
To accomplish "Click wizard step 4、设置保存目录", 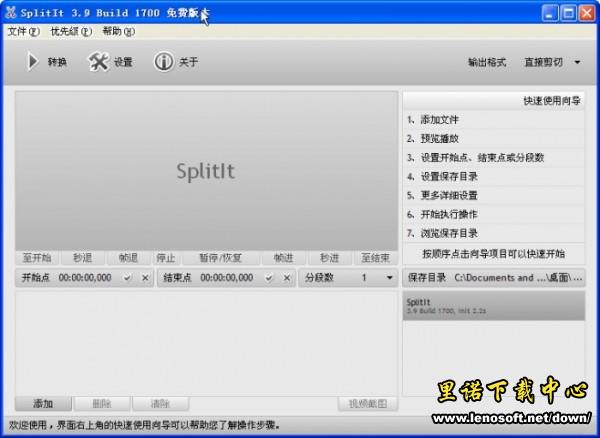I will (494, 176).
